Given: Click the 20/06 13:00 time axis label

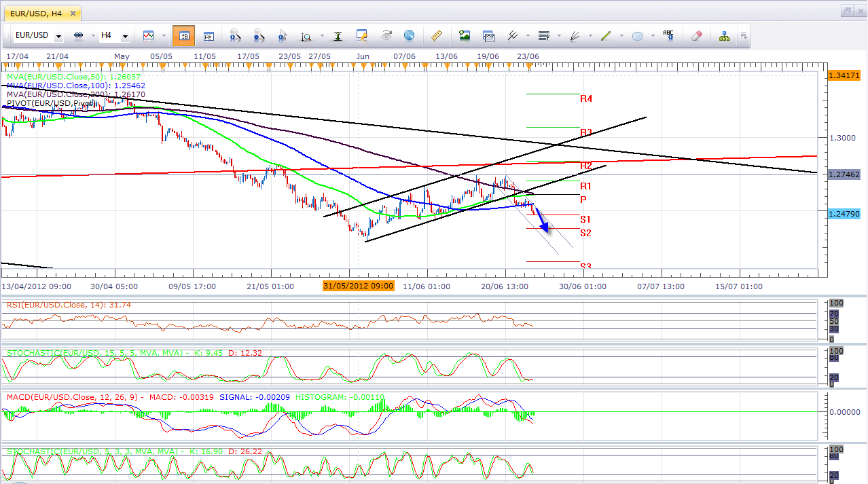Looking at the screenshot, I should 504,286.
